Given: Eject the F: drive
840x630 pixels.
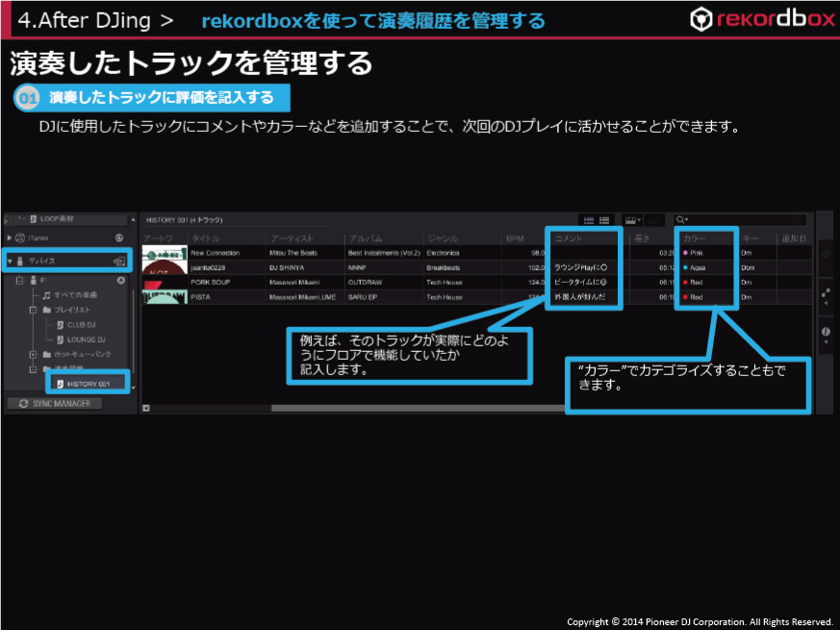Looking at the screenshot, I should 121,280.
